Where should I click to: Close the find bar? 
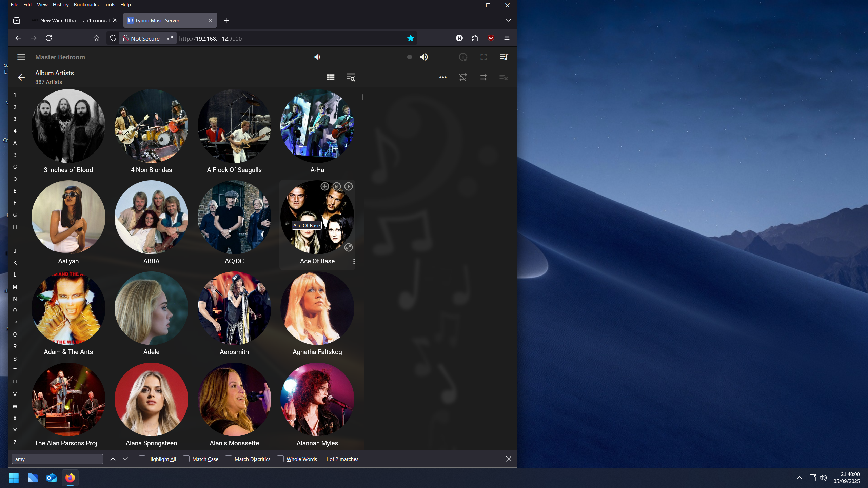(508, 459)
